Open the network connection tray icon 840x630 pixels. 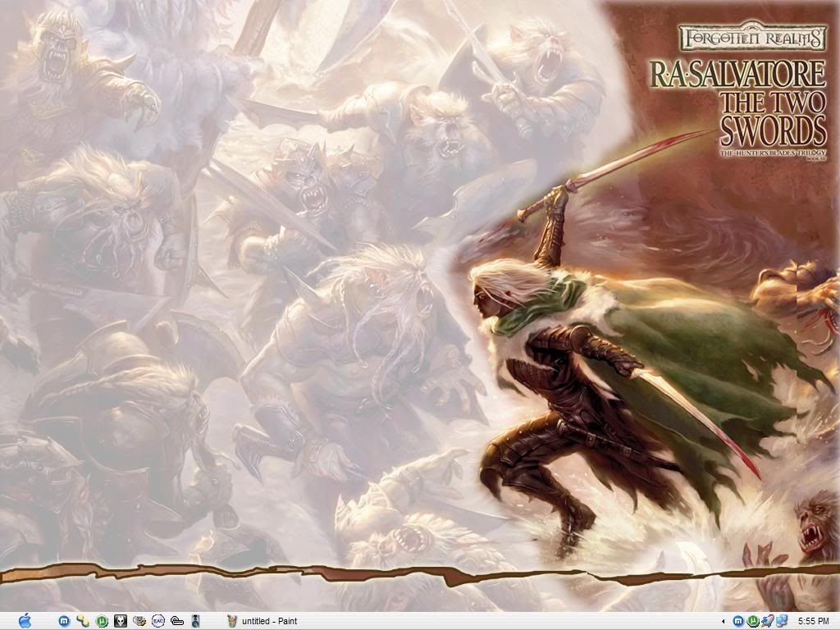click(782, 621)
